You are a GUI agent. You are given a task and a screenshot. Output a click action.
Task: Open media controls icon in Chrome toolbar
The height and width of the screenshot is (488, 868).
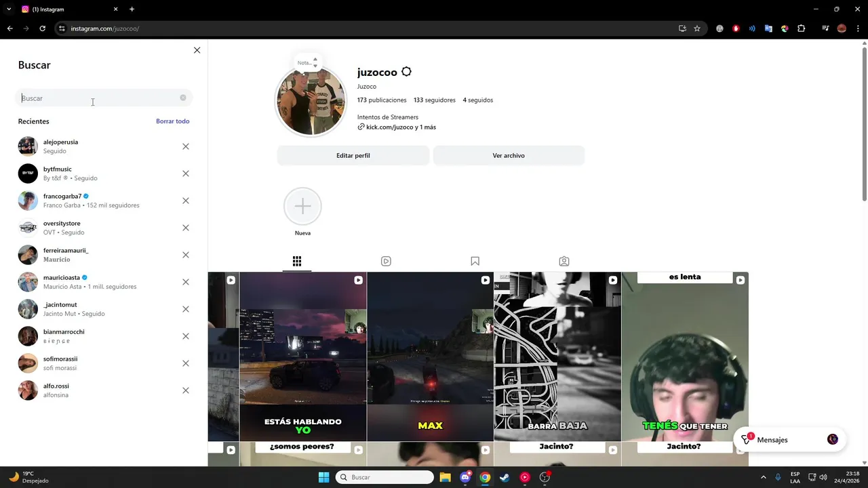pos(825,28)
